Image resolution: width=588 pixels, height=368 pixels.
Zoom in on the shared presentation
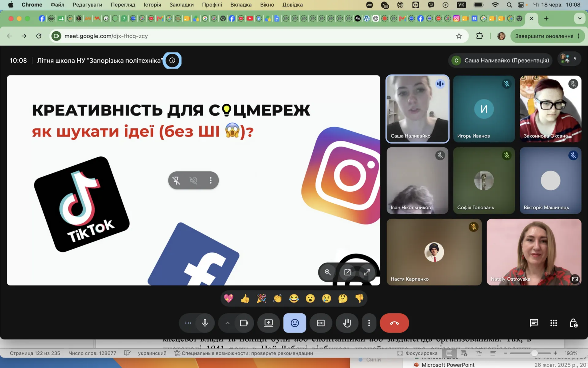point(328,272)
